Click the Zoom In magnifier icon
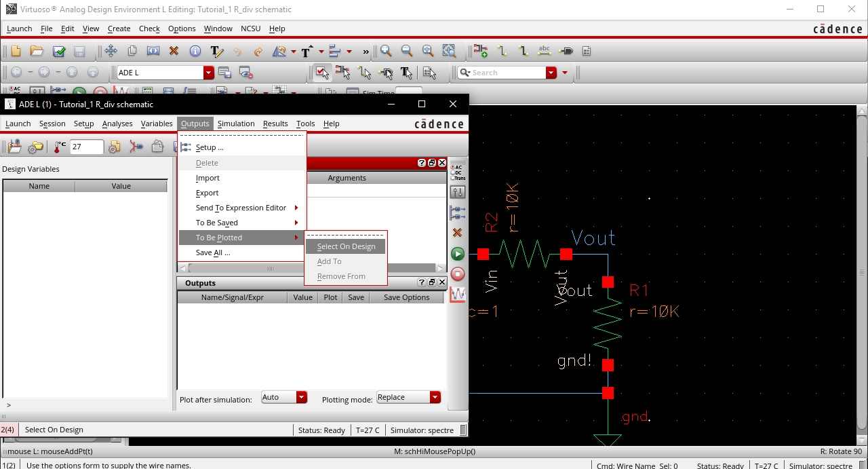The height and width of the screenshot is (469, 868). coord(386,52)
